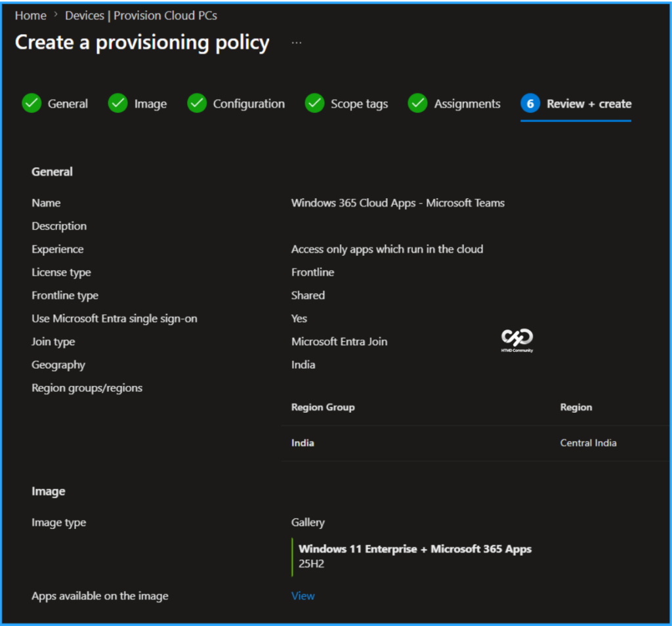Click the License type label
Viewport: 672px width, 626px height.
[61, 272]
